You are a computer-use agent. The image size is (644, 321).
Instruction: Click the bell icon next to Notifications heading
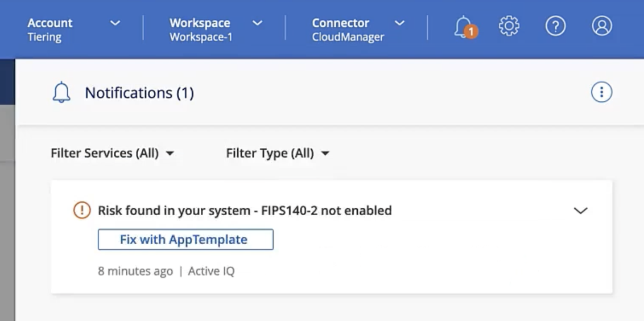pyautogui.click(x=61, y=93)
